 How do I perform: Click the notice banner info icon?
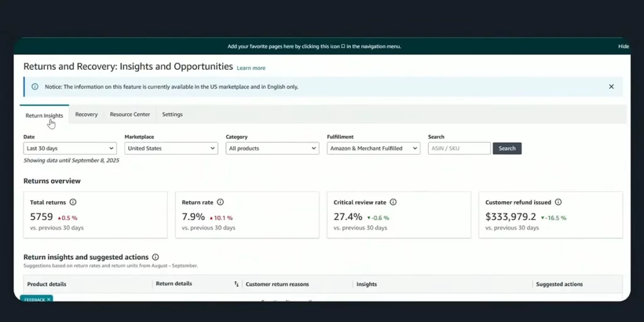pos(35,87)
